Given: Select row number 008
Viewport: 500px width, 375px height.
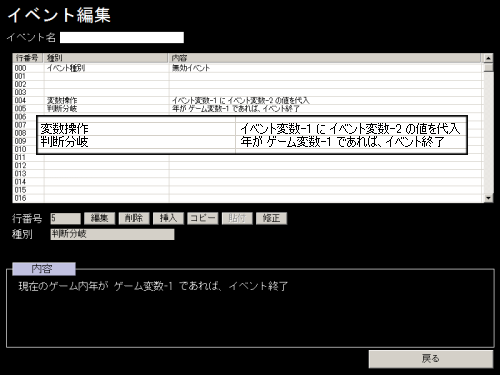Looking at the screenshot, I should (20, 133).
